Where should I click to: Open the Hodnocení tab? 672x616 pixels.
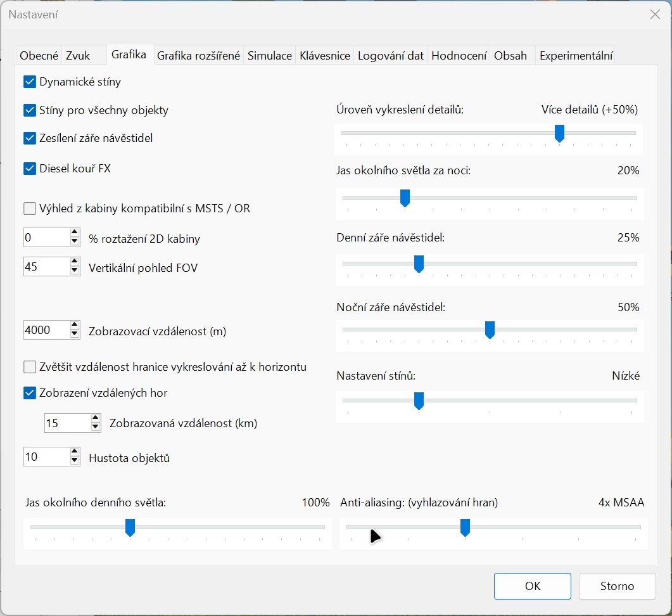tap(459, 55)
